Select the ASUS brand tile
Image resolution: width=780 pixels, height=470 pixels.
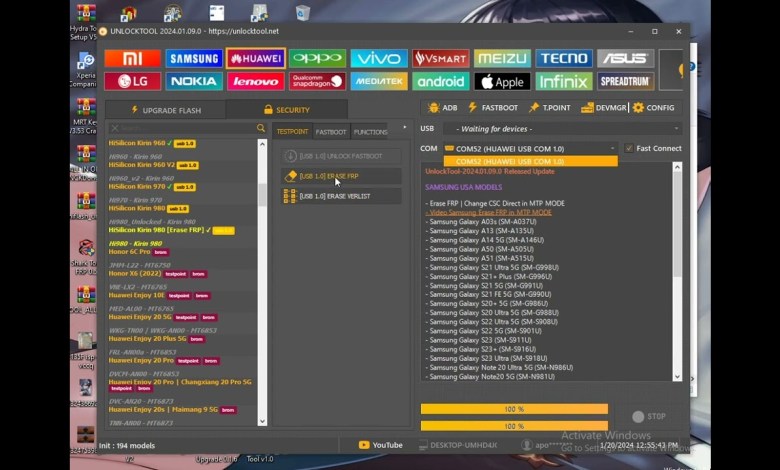[x=625, y=59]
